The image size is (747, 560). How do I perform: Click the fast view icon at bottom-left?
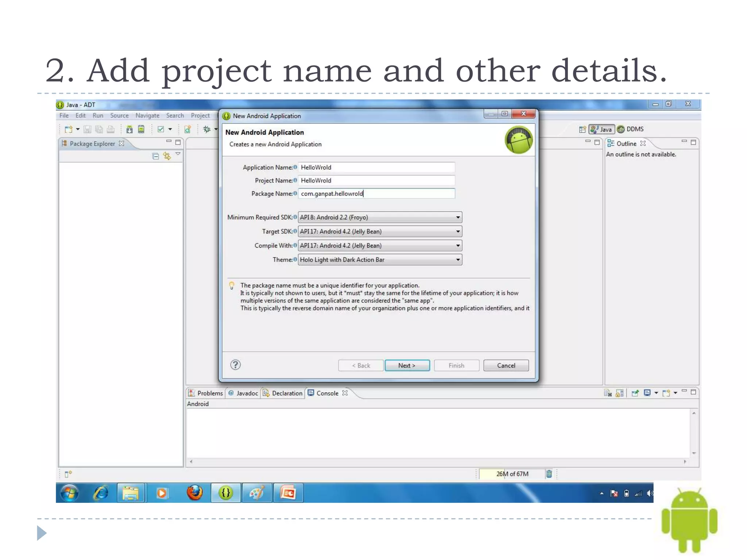[x=68, y=474]
